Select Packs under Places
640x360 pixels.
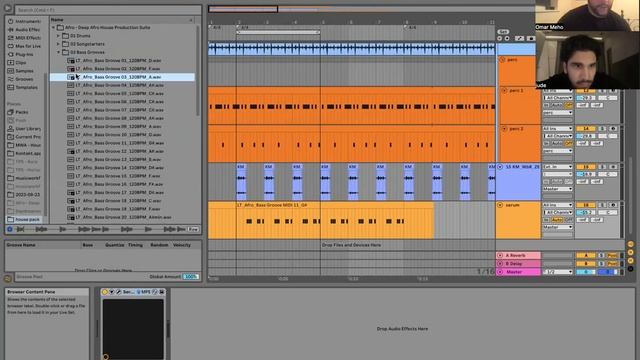click(18, 112)
